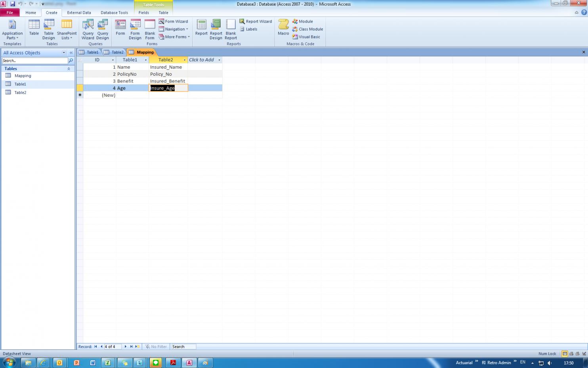Select the Insured_Name cell
Viewport: 588px width, 368px height.
(168, 67)
